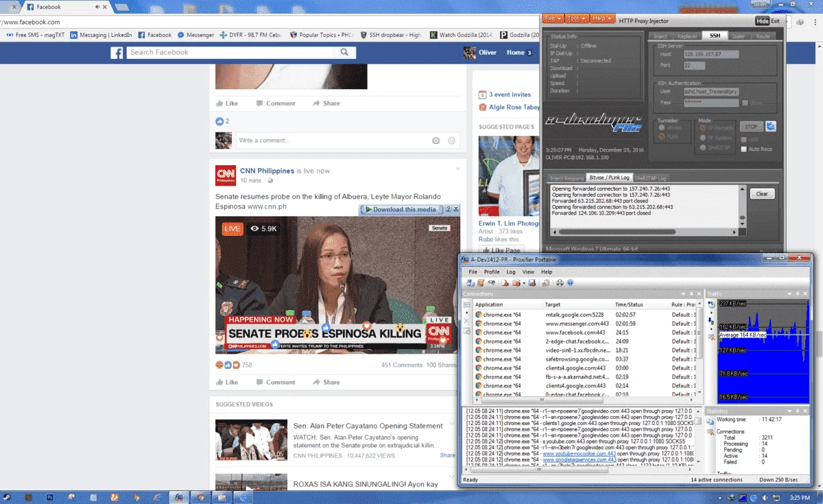Click the Search Facebook input field
This screenshot has width=823, height=504.
click(x=230, y=52)
